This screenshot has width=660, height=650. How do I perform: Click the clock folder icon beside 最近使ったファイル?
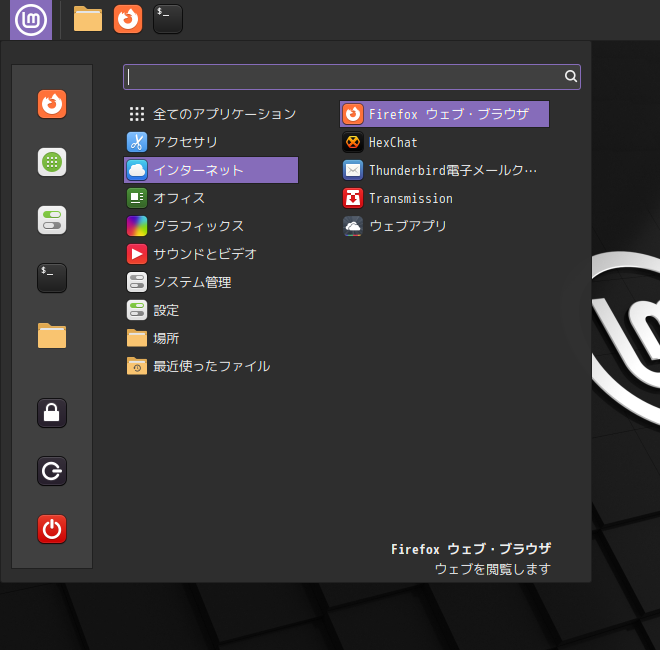click(137, 366)
